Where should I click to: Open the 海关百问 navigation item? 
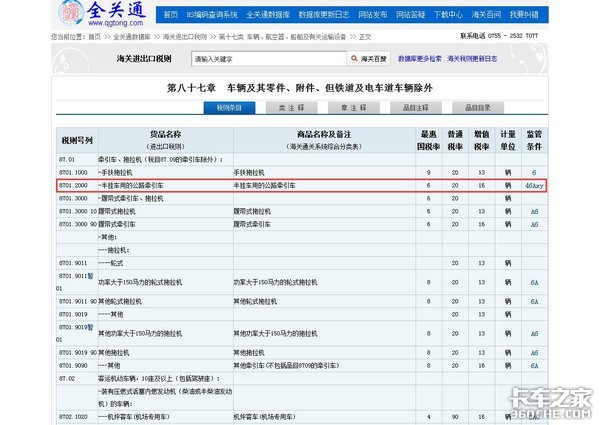[486, 15]
